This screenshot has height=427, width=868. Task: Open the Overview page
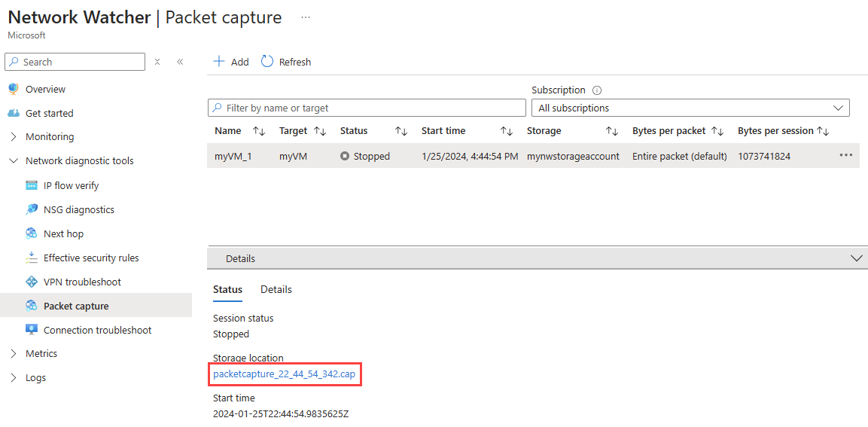pos(45,89)
